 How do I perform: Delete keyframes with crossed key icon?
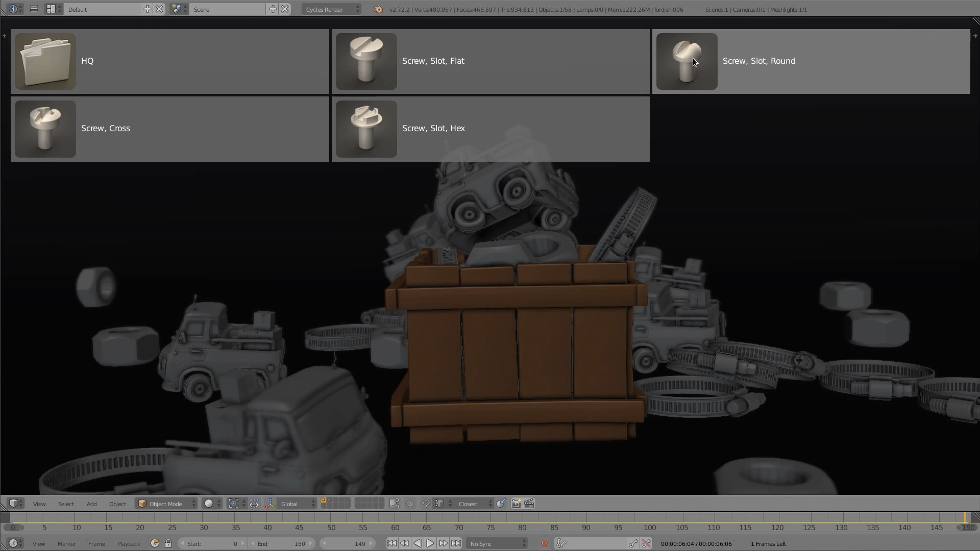click(646, 543)
